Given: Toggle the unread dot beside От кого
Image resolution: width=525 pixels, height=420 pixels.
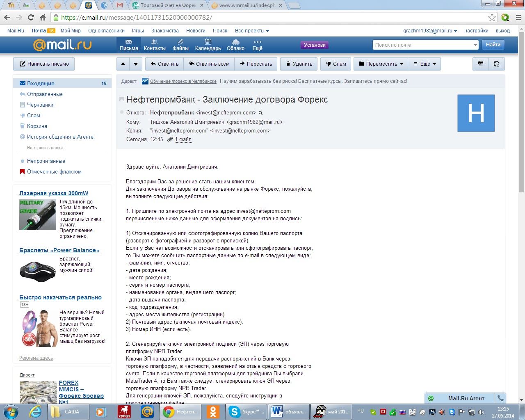Looking at the screenshot, I should tap(122, 112).
